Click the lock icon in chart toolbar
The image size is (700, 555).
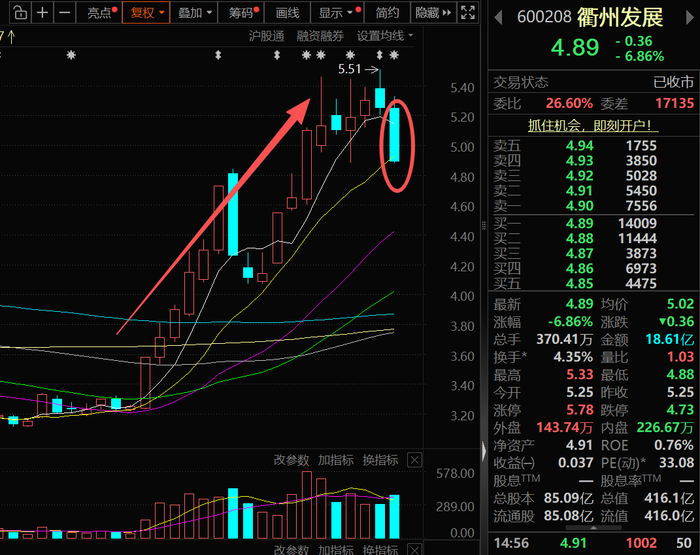pyautogui.click(x=20, y=13)
